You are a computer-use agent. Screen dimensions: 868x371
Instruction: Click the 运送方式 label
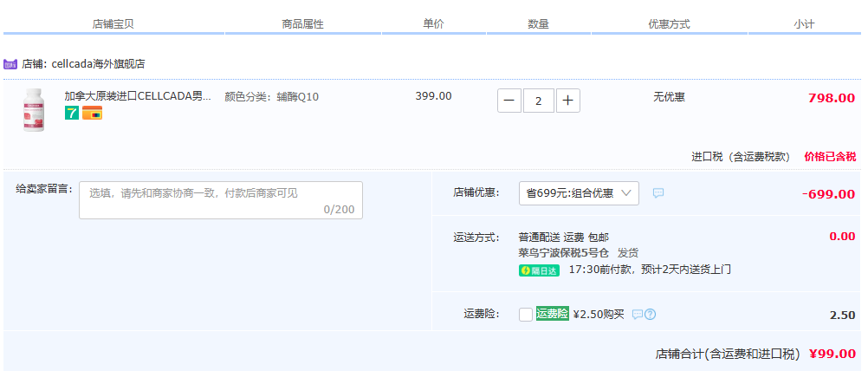pos(476,238)
